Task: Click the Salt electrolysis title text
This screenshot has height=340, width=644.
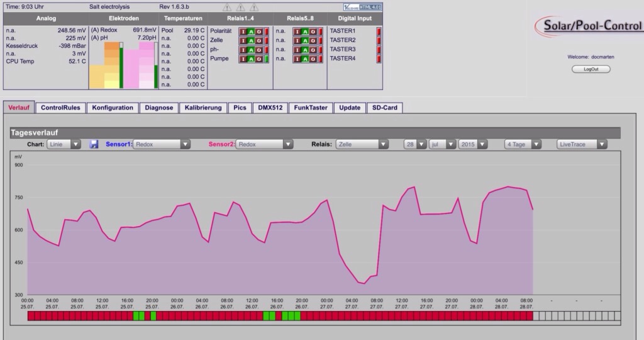Action: coord(109,7)
